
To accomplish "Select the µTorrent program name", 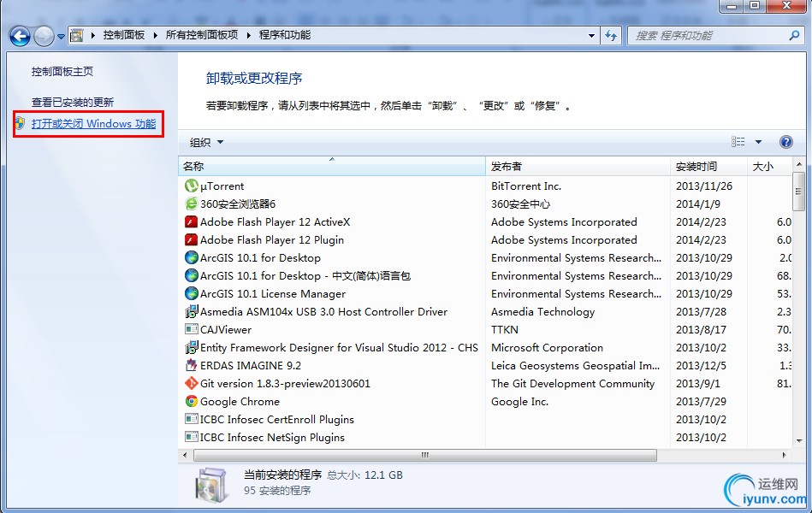I will (x=222, y=186).
